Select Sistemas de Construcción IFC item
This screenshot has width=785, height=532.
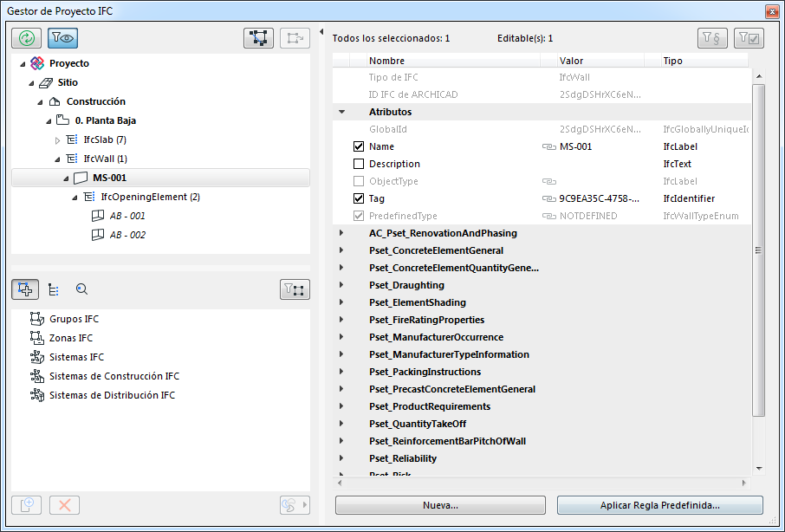click(x=114, y=376)
